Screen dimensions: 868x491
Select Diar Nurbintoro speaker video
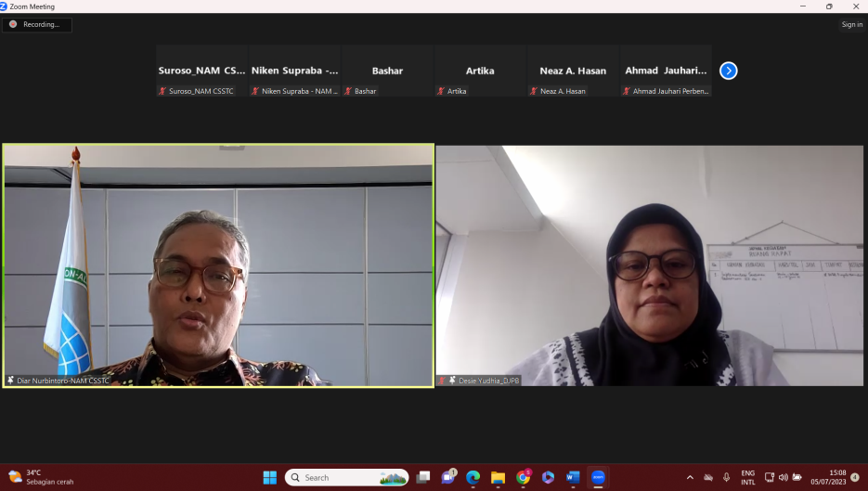[218, 265]
